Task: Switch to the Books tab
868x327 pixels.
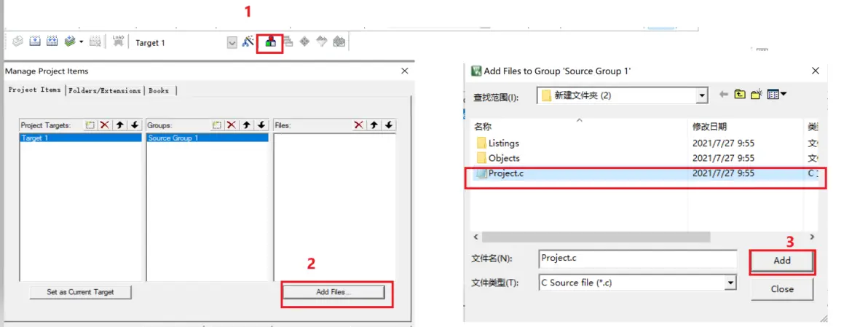Action: [159, 91]
